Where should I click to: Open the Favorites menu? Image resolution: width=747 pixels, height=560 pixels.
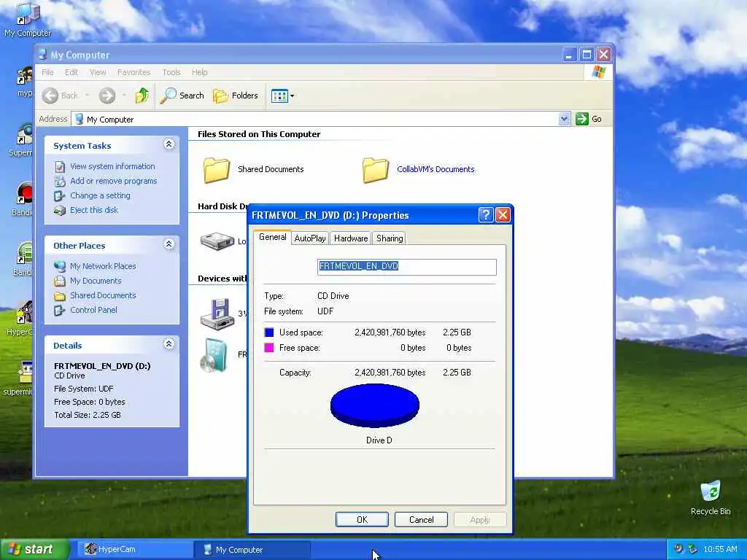[134, 72]
